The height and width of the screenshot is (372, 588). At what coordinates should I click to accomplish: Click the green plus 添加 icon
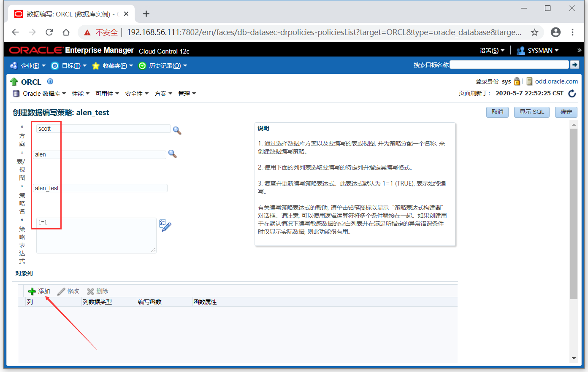[x=32, y=291]
